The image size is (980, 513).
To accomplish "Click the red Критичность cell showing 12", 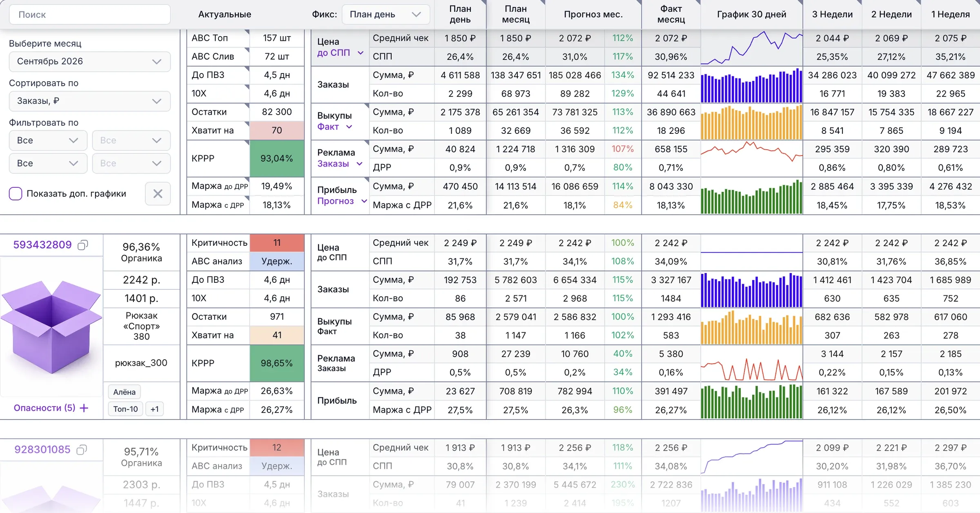I will click(x=277, y=448).
